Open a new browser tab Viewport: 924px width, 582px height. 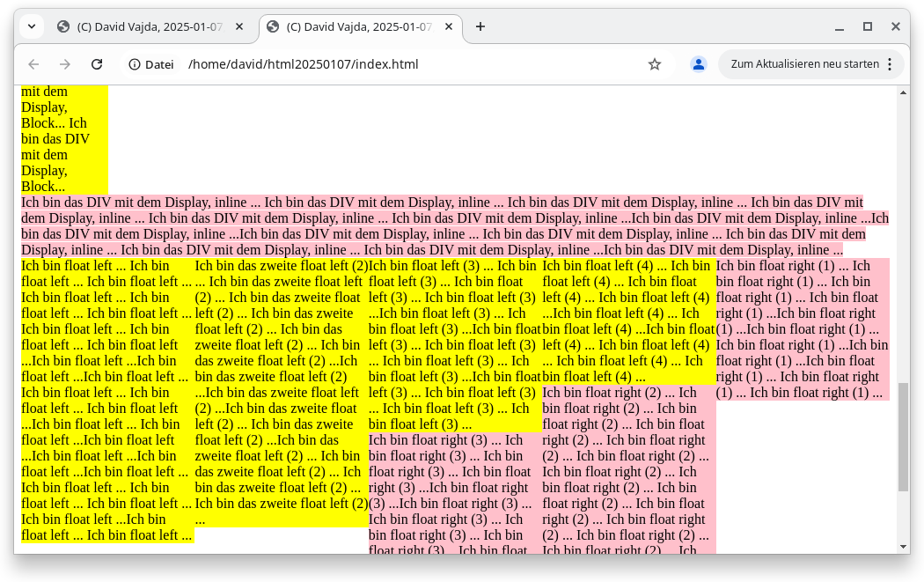tap(480, 26)
